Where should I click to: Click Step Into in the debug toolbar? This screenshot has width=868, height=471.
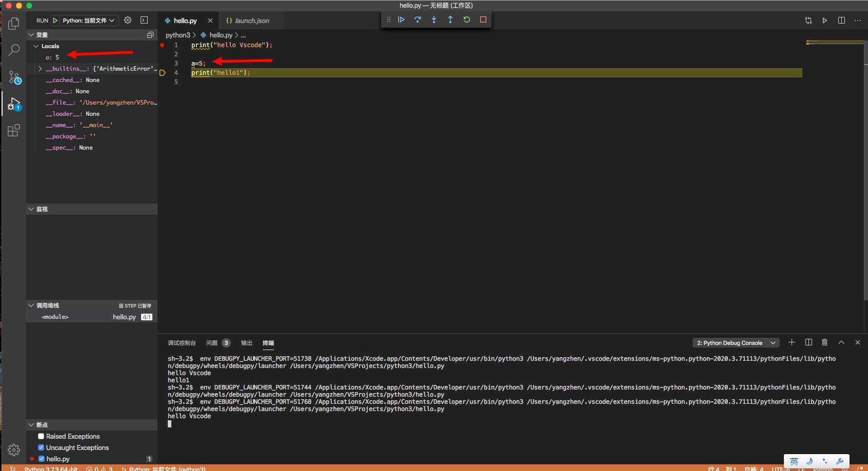tap(434, 19)
